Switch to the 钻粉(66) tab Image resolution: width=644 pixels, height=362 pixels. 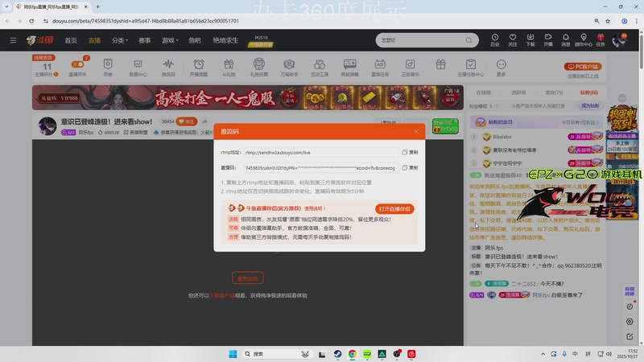click(x=589, y=93)
